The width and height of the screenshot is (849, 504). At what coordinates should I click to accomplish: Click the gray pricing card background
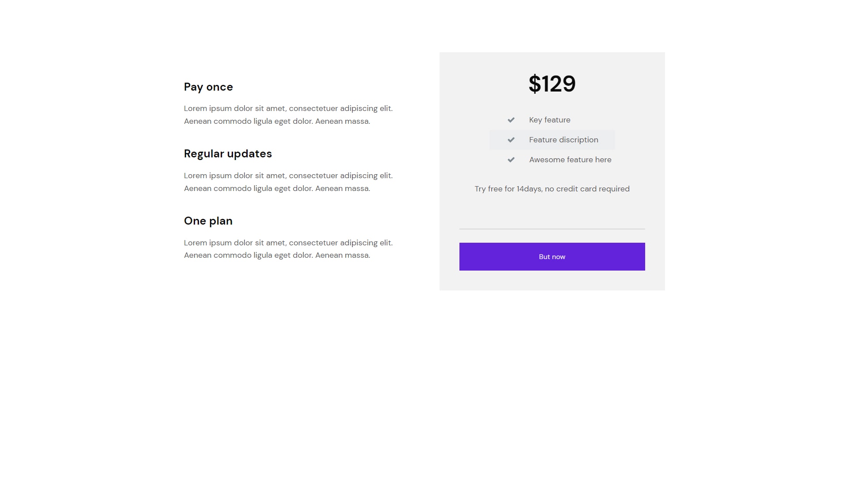coord(552,208)
